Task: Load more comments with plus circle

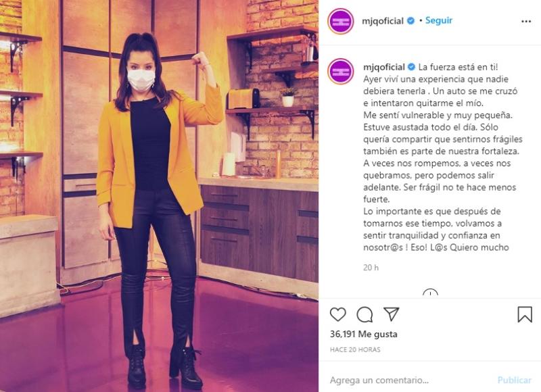Action: pyautogui.click(x=430, y=294)
